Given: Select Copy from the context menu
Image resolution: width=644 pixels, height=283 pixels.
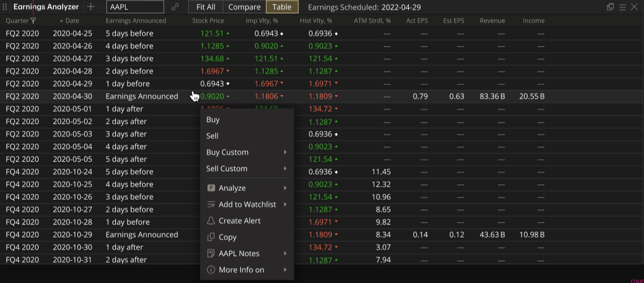Looking at the screenshot, I should [227, 237].
